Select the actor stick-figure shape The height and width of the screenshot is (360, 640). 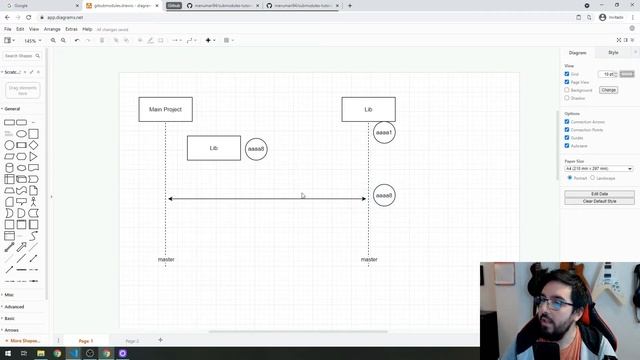33,202
